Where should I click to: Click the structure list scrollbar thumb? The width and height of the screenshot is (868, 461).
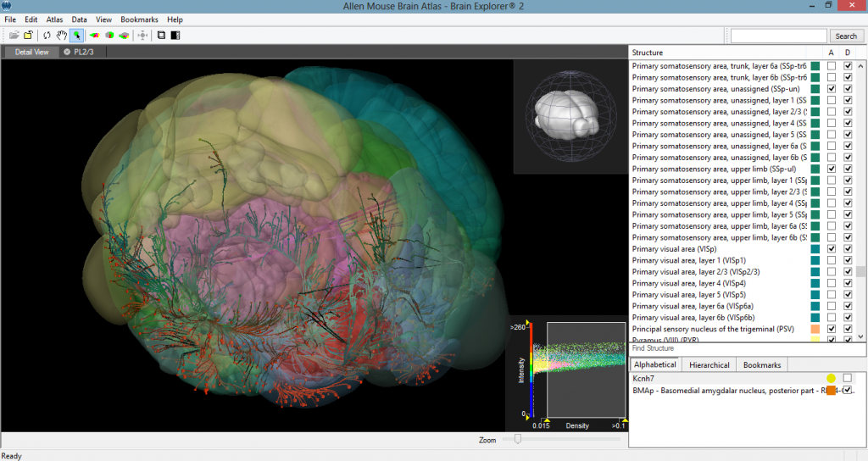[861, 271]
